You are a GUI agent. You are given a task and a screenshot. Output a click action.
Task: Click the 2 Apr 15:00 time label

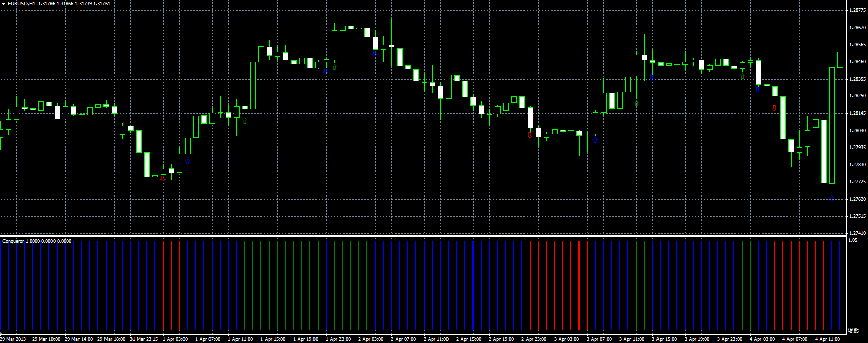(469, 339)
